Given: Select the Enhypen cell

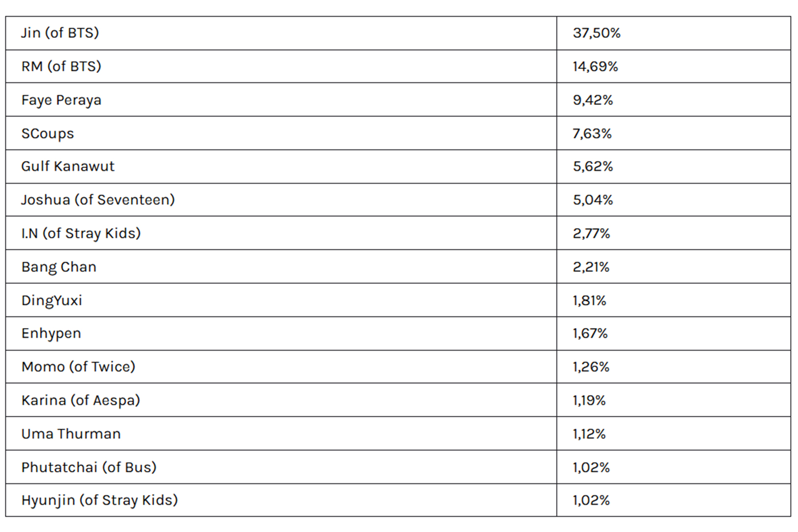Looking at the screenshot, I should (51, 333).
